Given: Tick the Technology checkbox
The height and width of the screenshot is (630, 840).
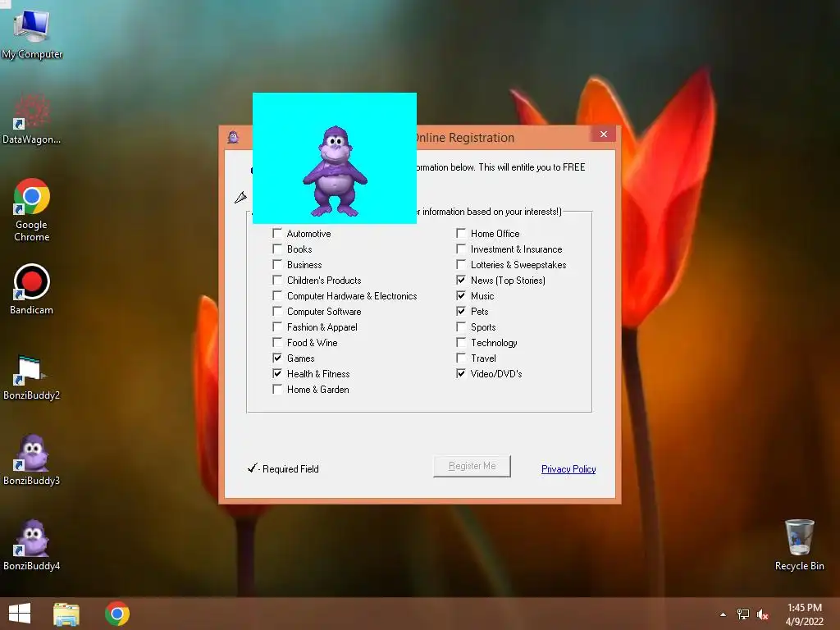Looking at the screenshot, I should pos(461,342).
